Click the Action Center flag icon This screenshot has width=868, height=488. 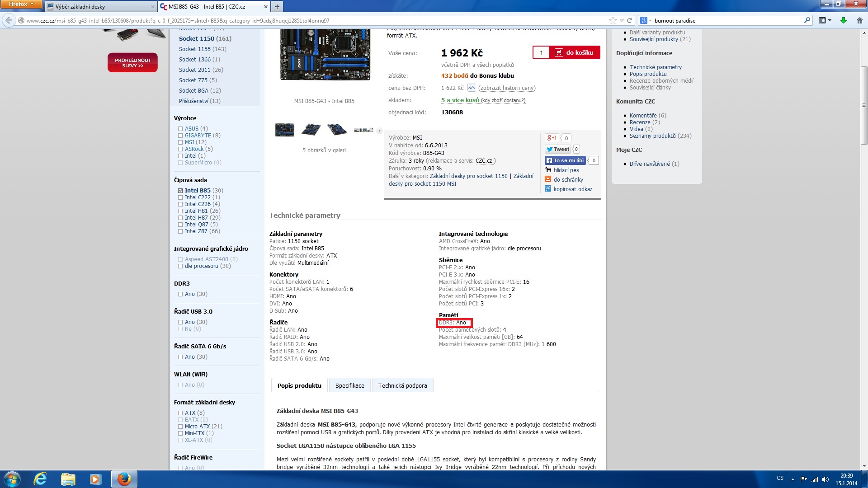[803, 479]
